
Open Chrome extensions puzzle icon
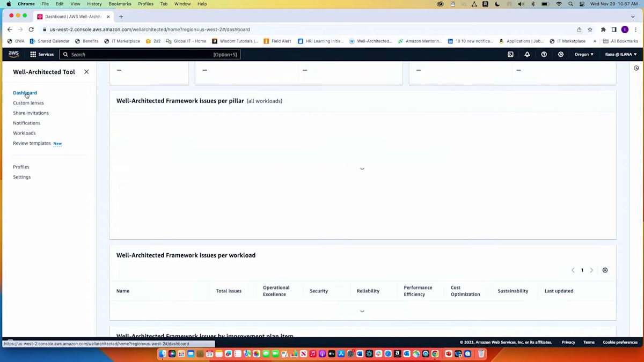point(603,29)
